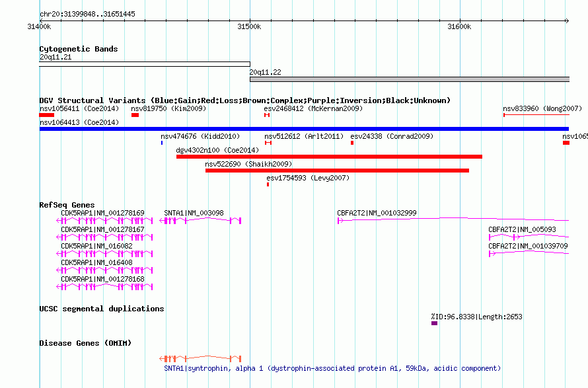Open the %ID:96.8338|Length:2653 duplication label

point(476,317)
